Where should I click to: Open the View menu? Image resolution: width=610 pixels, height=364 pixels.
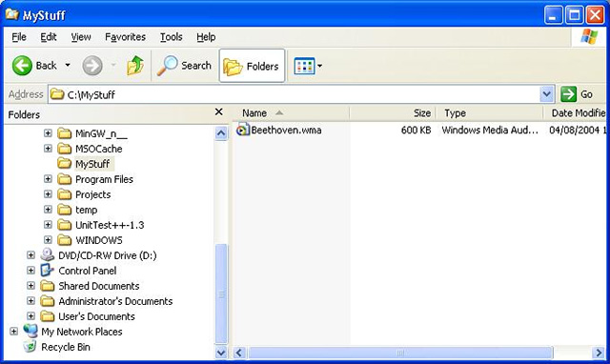pos(81,37)
